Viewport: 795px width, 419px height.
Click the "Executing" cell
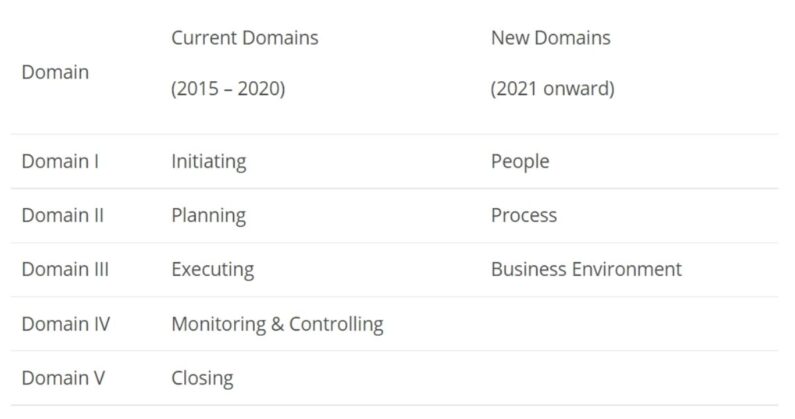coord(212,269)
